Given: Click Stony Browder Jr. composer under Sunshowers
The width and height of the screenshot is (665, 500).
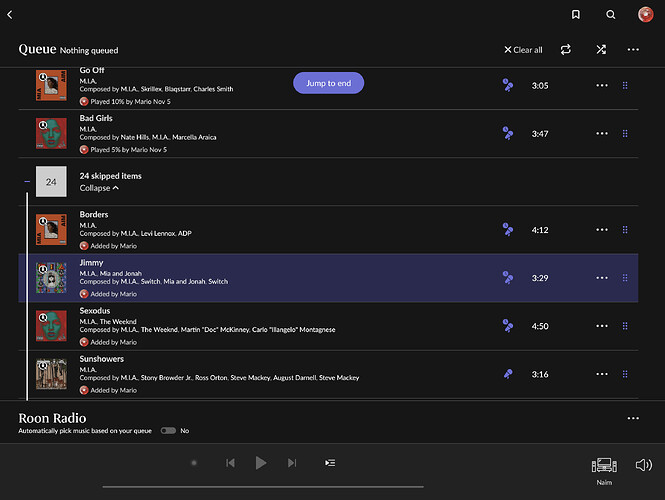Looking at the screenshot, I should click(166, 377).
